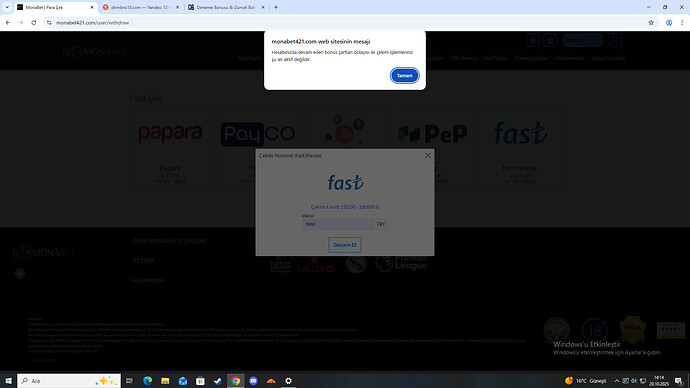Go back to the previous page
Image resolution: width=690 pixels, height=388 pixels.
(x=8, y=22)
